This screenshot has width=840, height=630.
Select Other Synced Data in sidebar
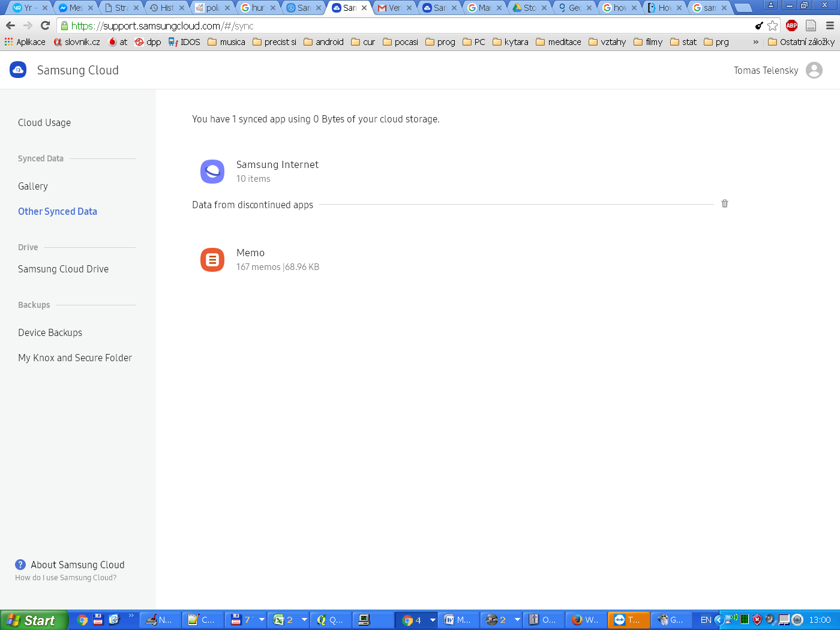point(58,211)
